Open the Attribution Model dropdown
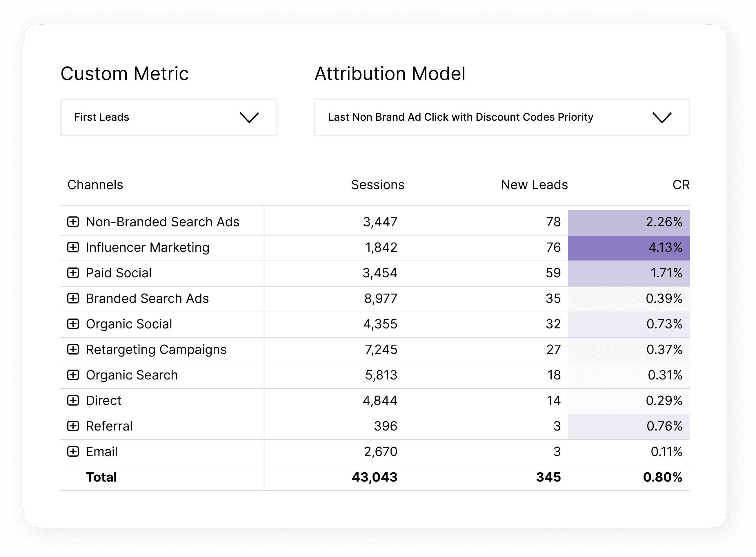The height and width of the screenshot is (557, 756). pos(501,117)
